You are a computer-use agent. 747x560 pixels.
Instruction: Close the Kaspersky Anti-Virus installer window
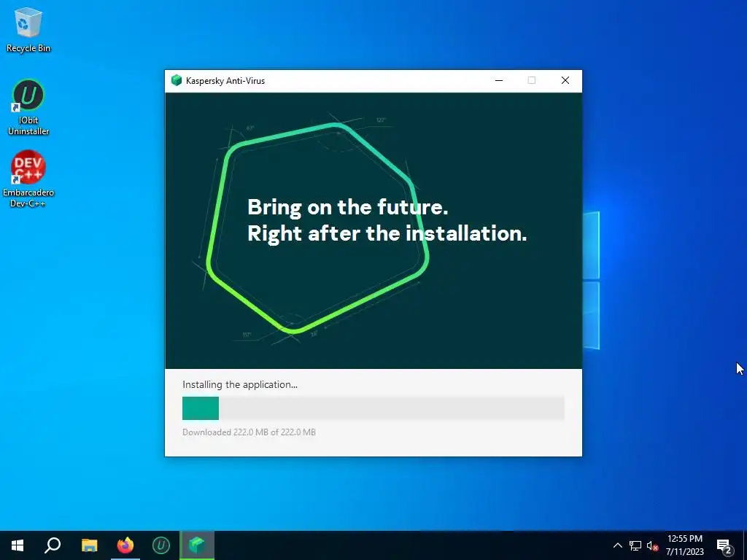(x=565, y=80)
